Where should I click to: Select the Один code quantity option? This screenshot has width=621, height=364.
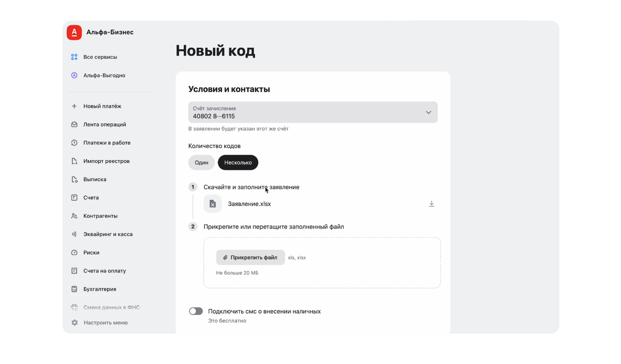click(201, 163)
